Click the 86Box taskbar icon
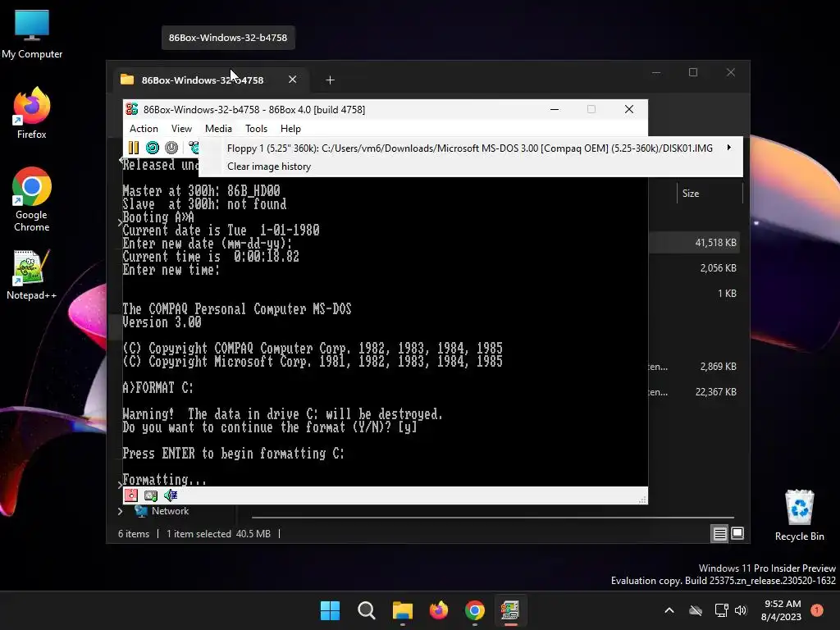 click(x=510, y=610)
